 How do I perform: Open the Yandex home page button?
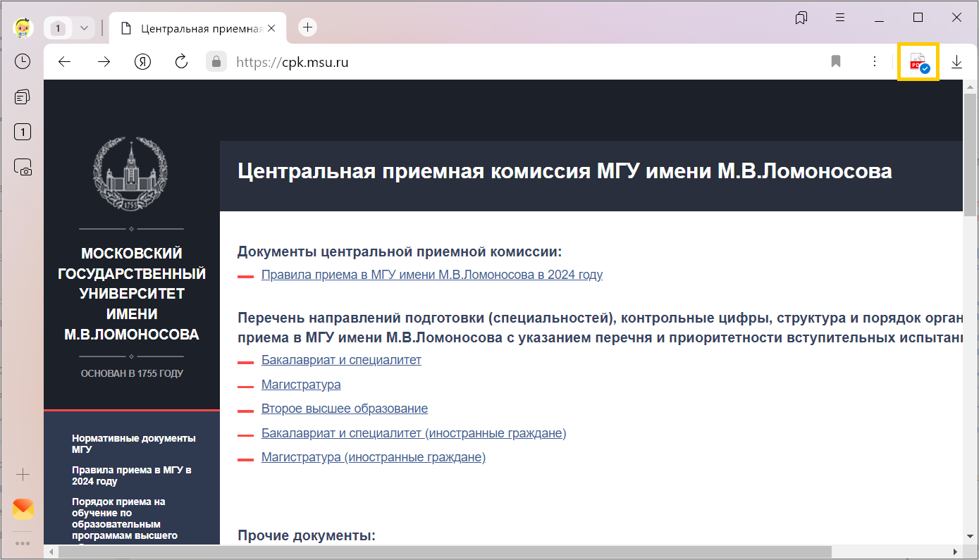tap(143, 62)
